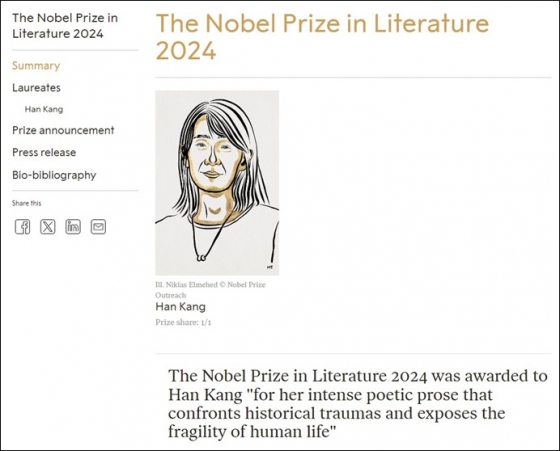Click the 'Ill. Niklas Elmehed' illustration credit
The height and width of the screenshot is (451, 560).
click(x=210, y=290)
